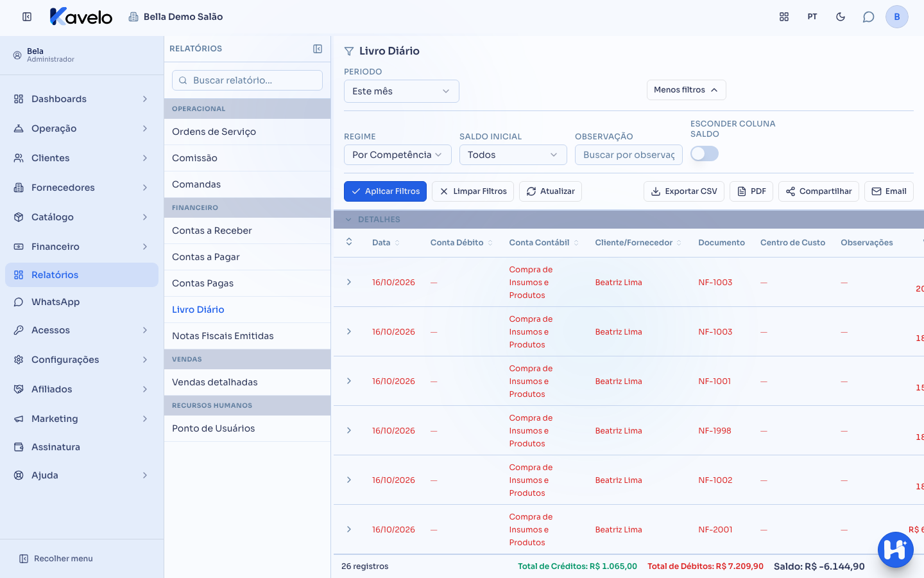The image size is (924, 578).
Task: Open the apps grid icon in header
Action: click(784, 17)
